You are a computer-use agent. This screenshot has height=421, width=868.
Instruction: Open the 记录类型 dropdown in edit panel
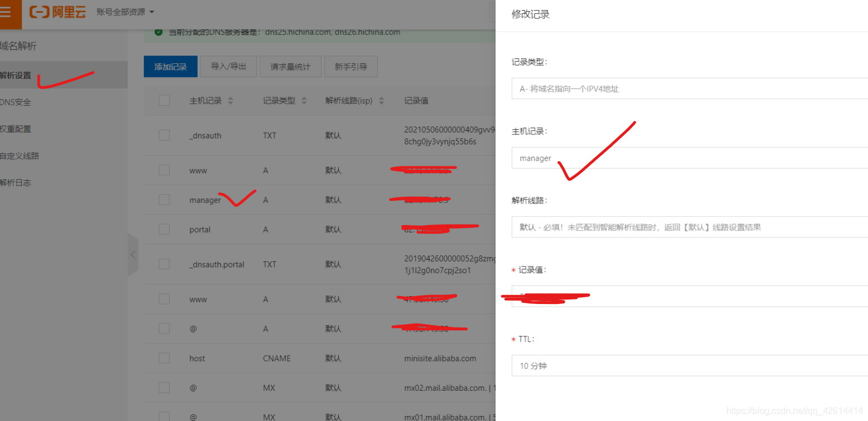point(689,88)
